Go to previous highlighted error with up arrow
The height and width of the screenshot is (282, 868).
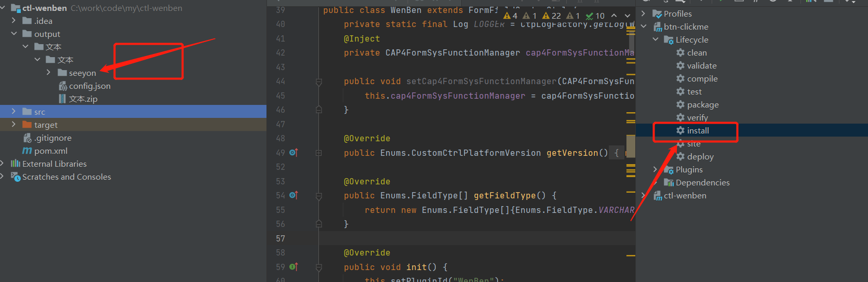614,16
